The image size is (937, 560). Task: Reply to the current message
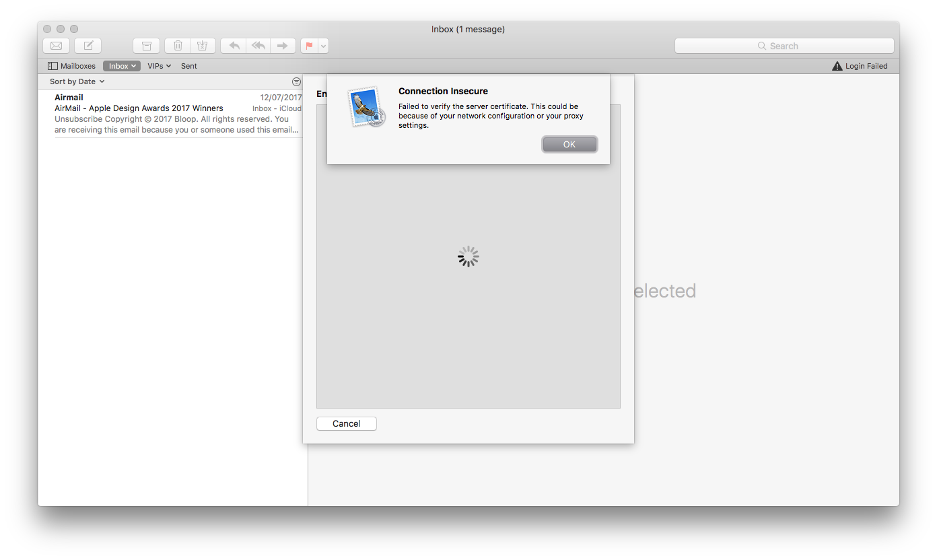[x=233, y=45]
